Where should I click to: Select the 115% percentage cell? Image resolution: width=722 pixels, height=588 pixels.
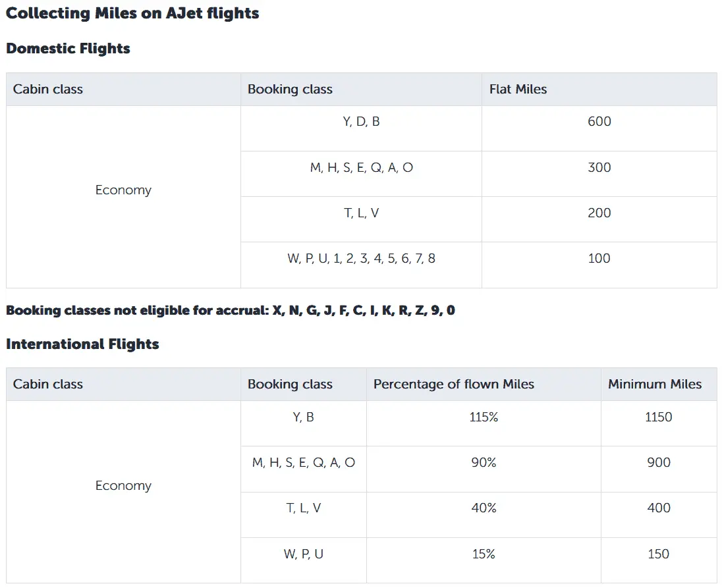pos(484,417)
